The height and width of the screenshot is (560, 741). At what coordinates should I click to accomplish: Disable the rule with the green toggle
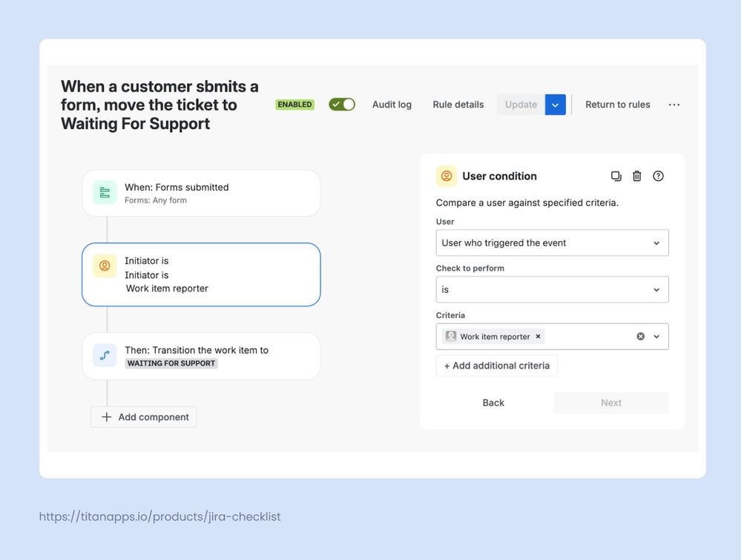pos(341,104)
